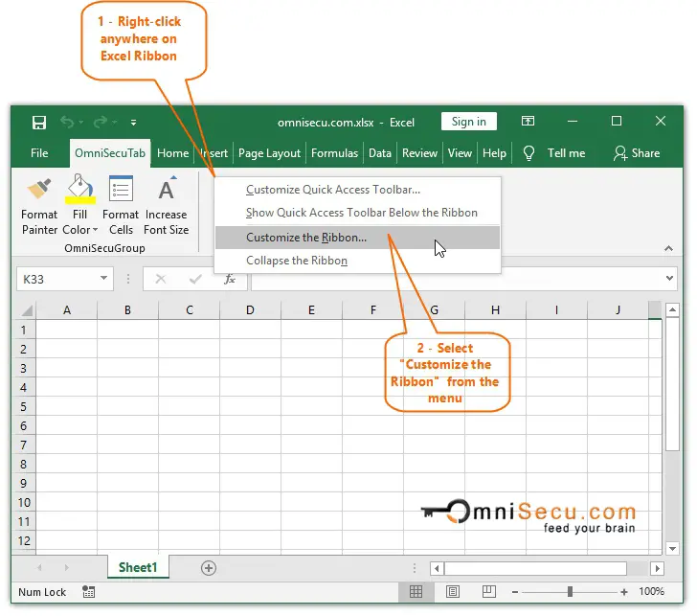
Task: Click the vertical scrollbar up arrow
Action: (x=672, y=309)
